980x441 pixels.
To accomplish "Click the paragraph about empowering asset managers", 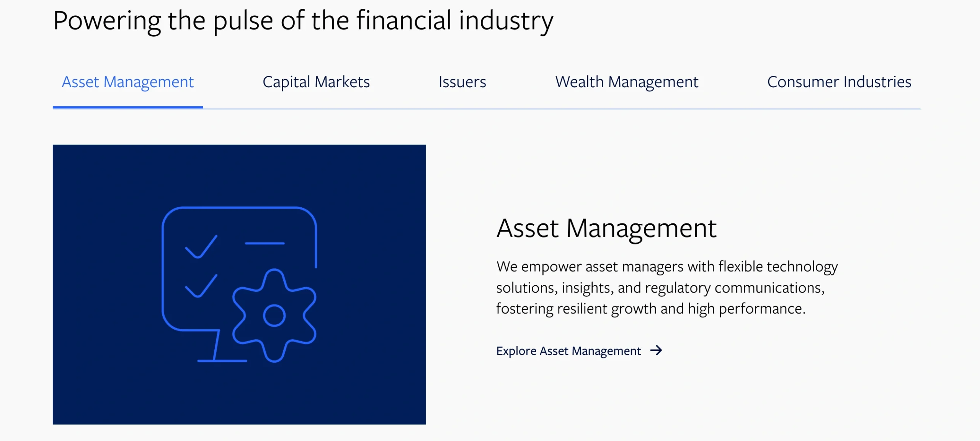I will click(667, 288).
